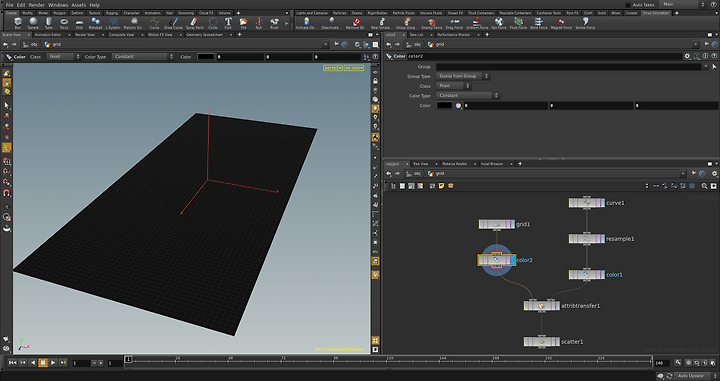Viewport: 720px width, 381px height.
Task: Click the Uniform Force shelf tool
Action: pyautogui.click(x=477, y=23)
